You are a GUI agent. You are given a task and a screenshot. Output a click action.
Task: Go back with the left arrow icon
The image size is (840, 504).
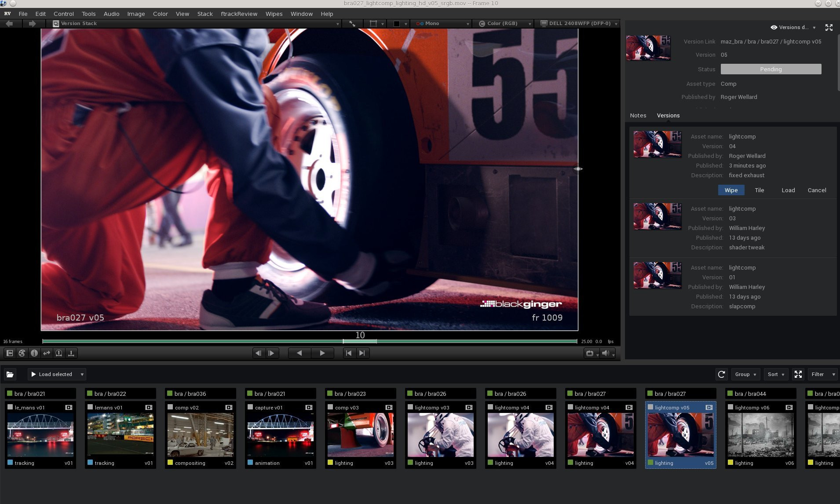tap(9, 24)
